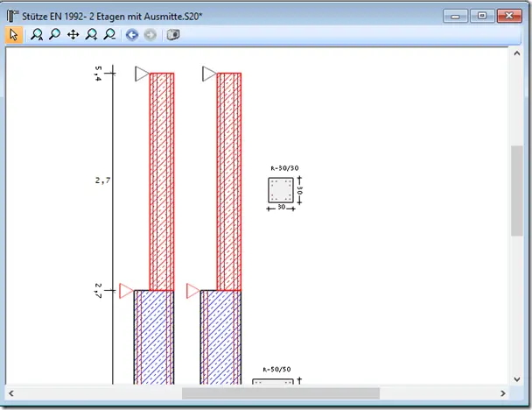Click the horizontal scrollbar right arrow
The height and width of the screenshot is (410, 532).
point(503,393)
